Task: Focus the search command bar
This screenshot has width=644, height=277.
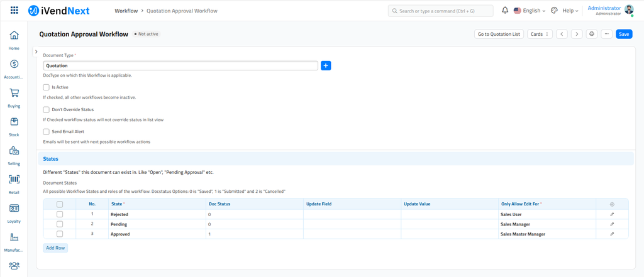Action: [x=440, y=11]
